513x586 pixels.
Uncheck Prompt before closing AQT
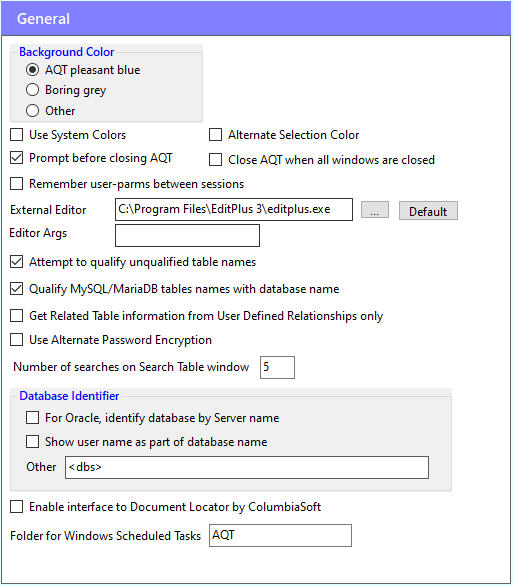pos(16,158)
